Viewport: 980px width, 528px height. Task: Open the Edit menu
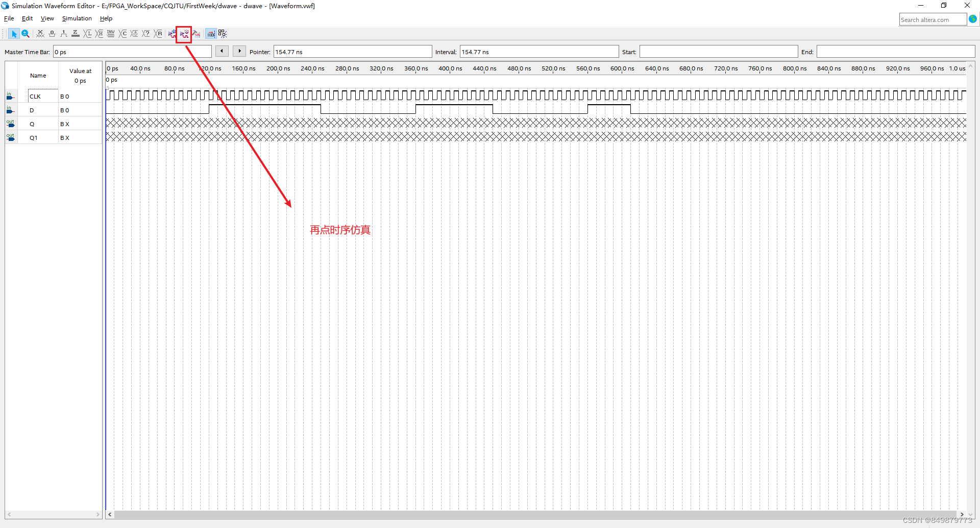tap(27, 18)
